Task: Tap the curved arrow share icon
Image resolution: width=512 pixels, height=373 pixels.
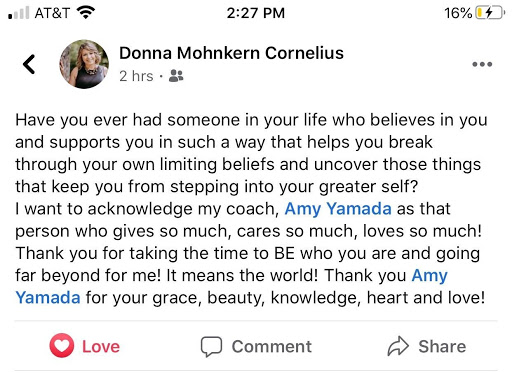Action: click(398, 346)
